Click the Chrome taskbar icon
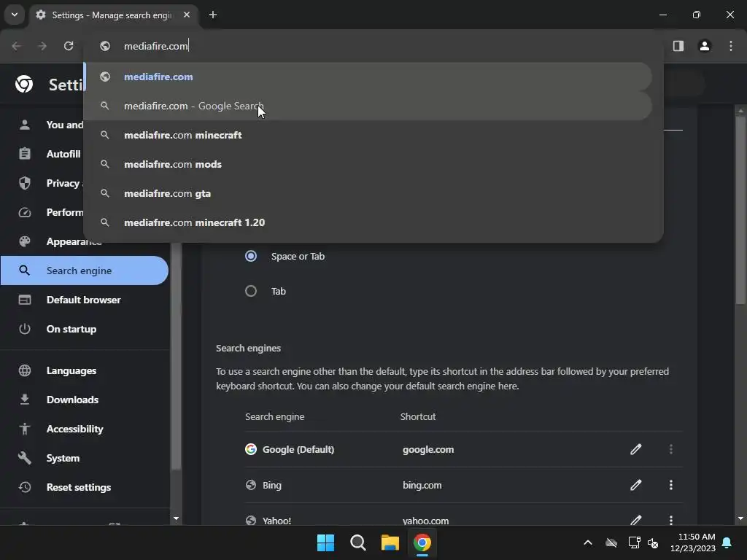Image resolution: width=747 pixels, height=560 pixels. (x=422, y=542)
